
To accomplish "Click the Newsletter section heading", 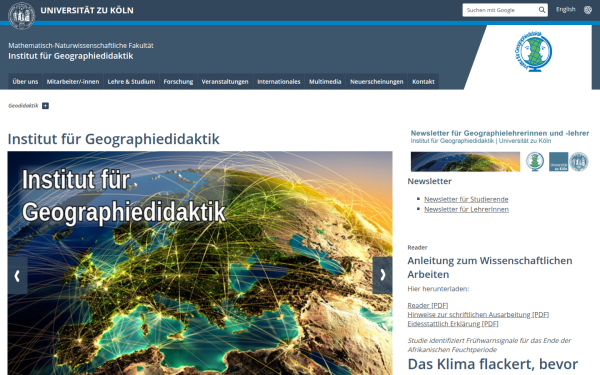I will pyautogui.click(x=429, y=181).
